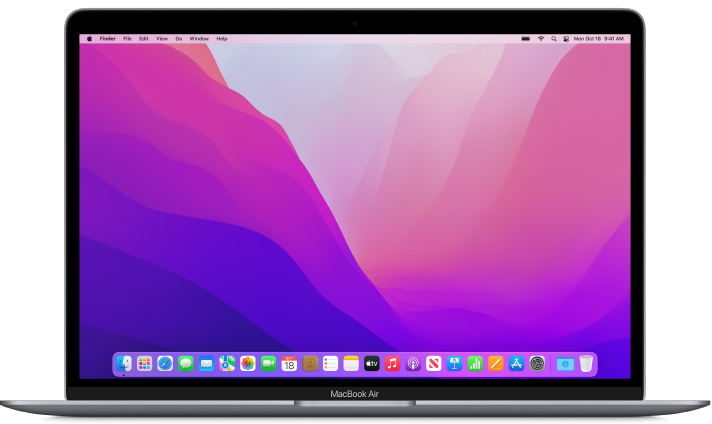712x424 pixels.
Task: Open the Messages app in the Dock
Action: [186, 364]
